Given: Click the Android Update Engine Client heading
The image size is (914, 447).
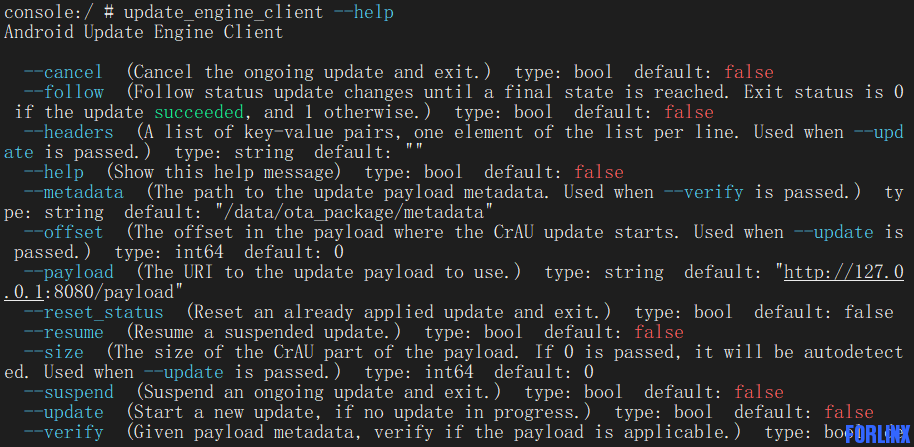Looking at the screenshot, I should (143, 32).
